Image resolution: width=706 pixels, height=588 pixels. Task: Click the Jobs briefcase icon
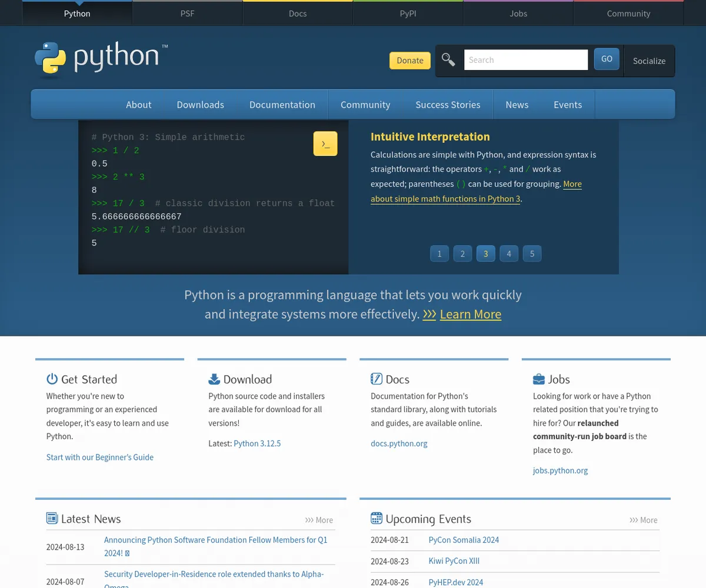tap(538, 379)
